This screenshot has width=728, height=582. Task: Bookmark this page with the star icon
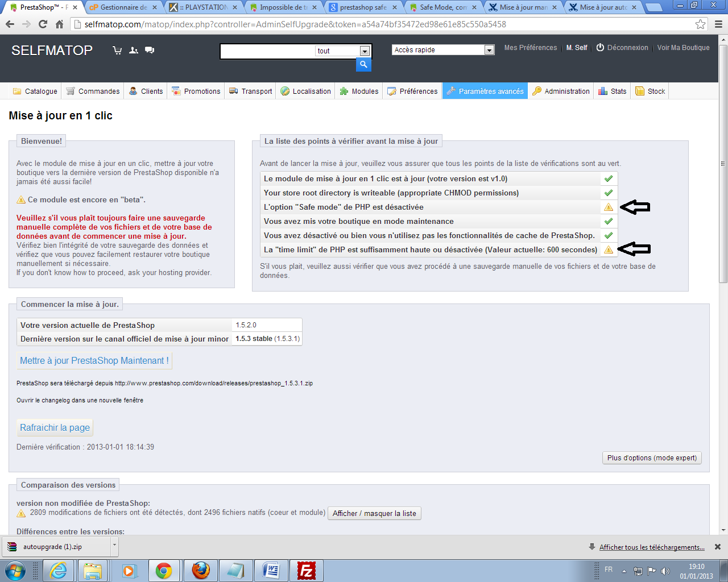(701, 24)
